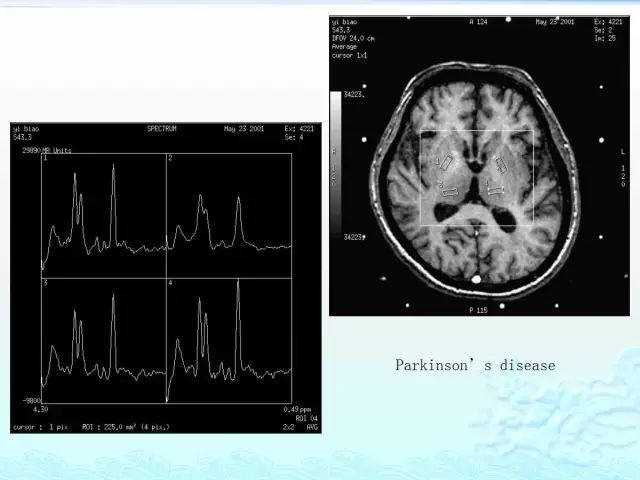Select the upper-right ROI box on the brain MRI
The image size is (640, 480).
coord(501,165)
